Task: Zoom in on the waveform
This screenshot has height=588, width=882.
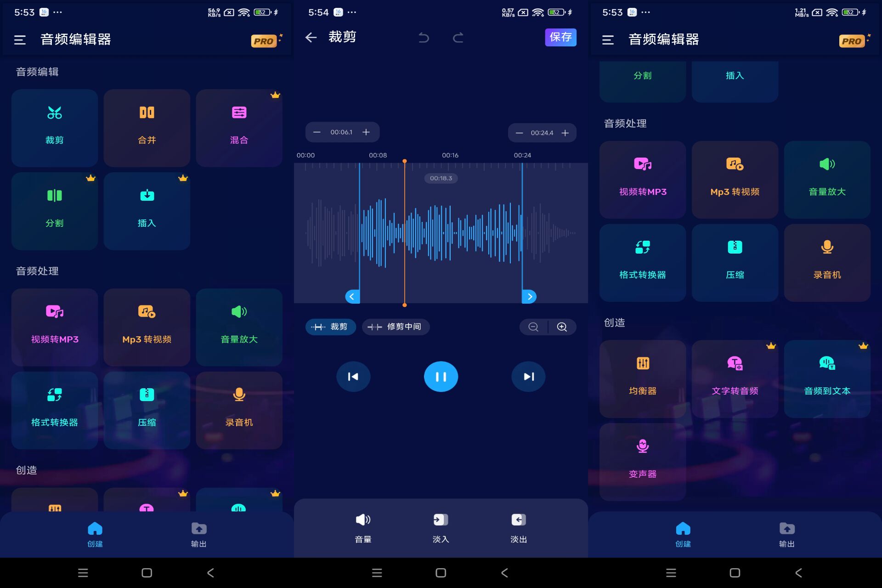Action: pos(562,327)
